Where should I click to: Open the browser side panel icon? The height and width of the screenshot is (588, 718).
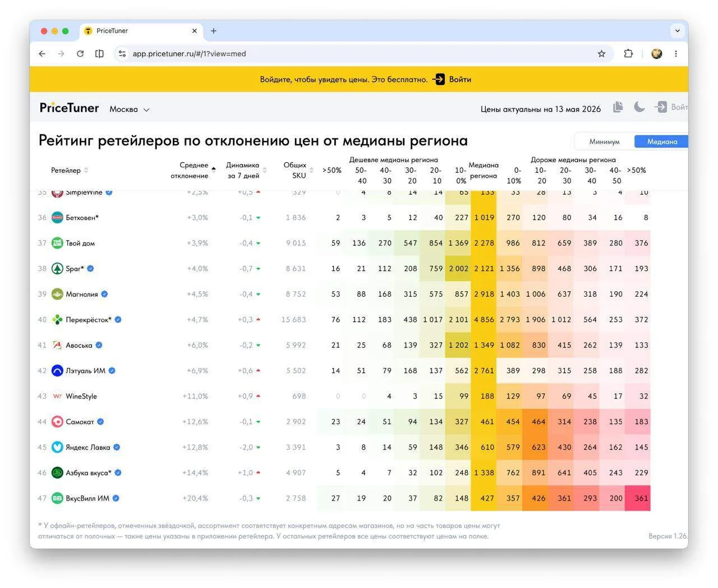[99, 54]
